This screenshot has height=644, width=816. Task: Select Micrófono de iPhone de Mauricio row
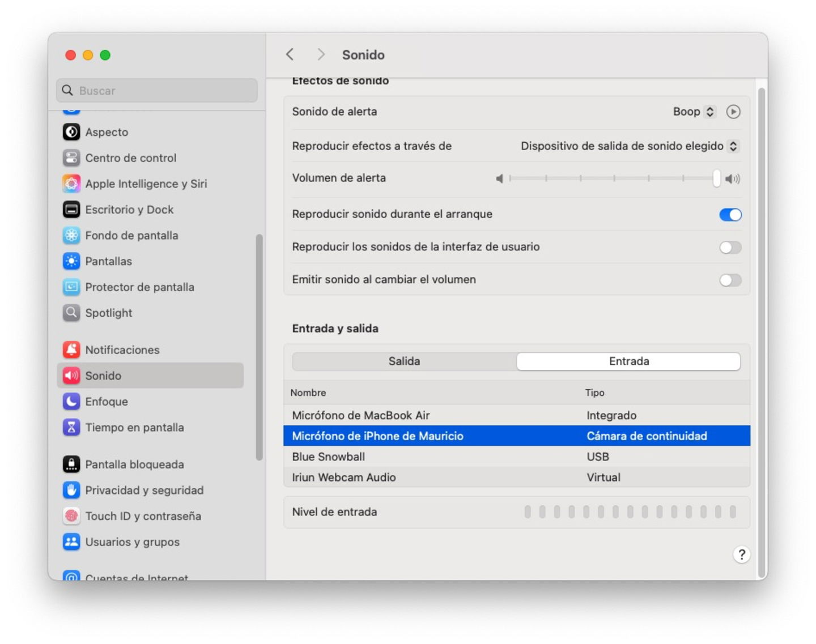click(x=517, y=436)
